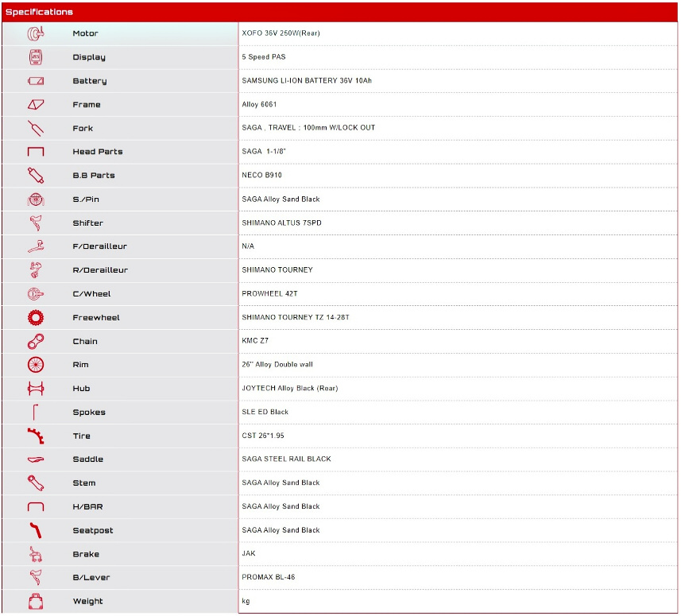
Task: Click the Head Parts icon
Action: 36,152
